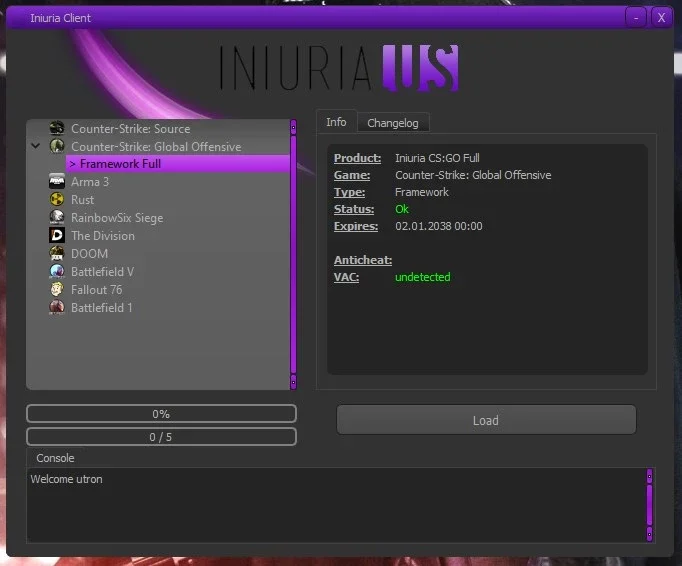This screenshot has width=682, height=566.
Task: Click the Iniuria Client title bar text
Action: coord(60,18)
